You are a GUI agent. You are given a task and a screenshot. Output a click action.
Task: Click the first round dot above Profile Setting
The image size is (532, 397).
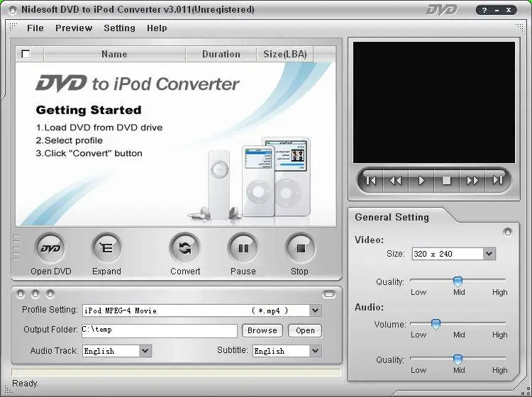tap(21, 294)
